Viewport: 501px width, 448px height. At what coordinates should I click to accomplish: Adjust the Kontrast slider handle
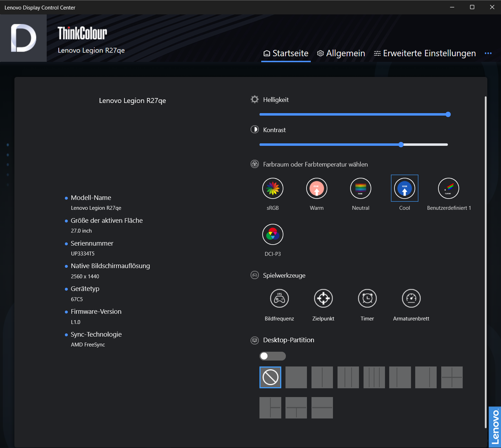pyautogui.click(x=401, y=144)
